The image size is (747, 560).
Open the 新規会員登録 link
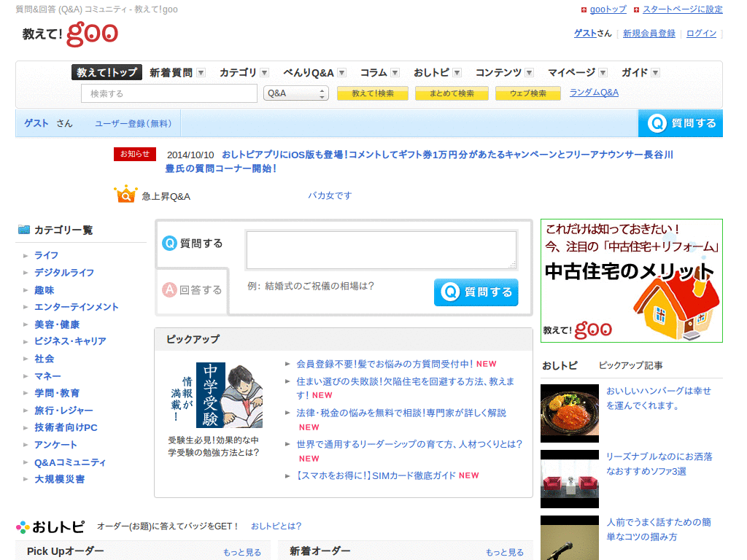coord(649,34)
